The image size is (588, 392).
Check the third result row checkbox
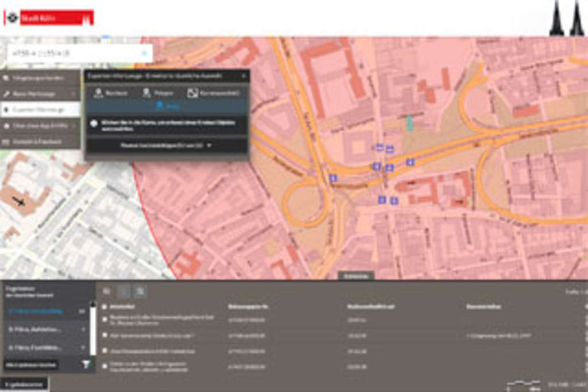tap(104, 351)
